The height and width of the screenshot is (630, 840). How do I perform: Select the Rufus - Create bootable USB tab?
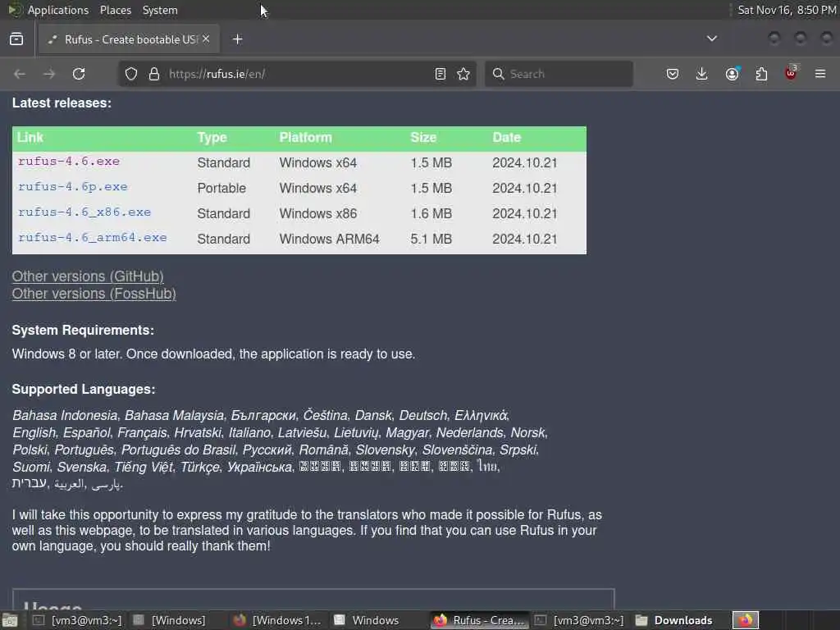(x=129, y=39)
